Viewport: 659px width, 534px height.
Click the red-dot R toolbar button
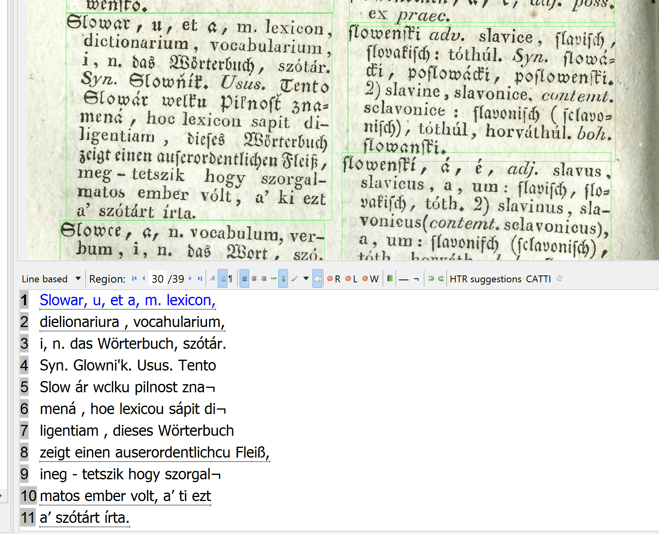pyautogui.click(x=334, y=279)
